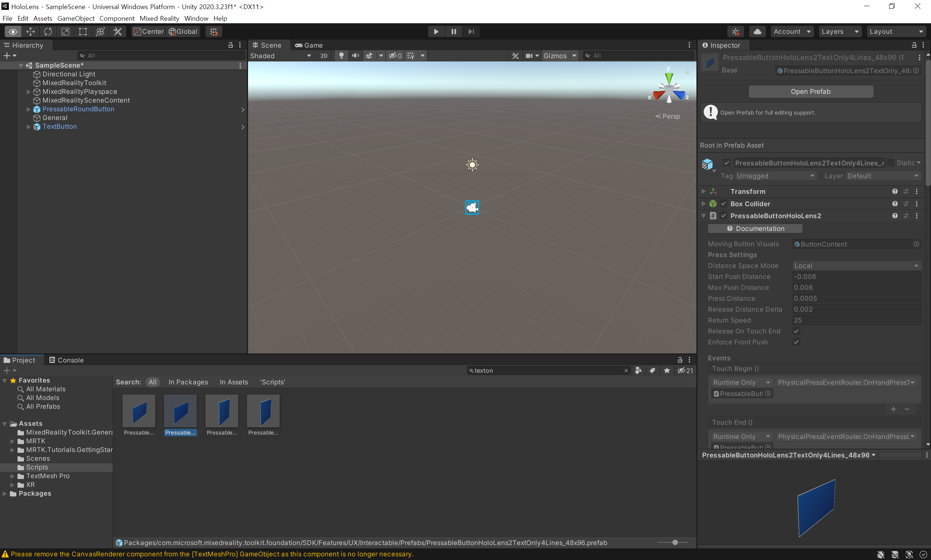
Task: Switch to the Game tab
Action: coord(309,45)
